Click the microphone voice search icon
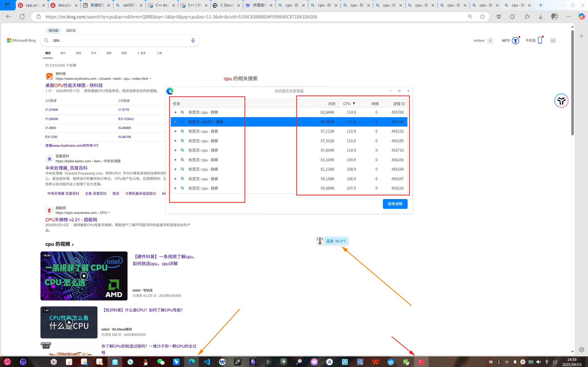Screen dimensions: 588x367 coord(193,40)
